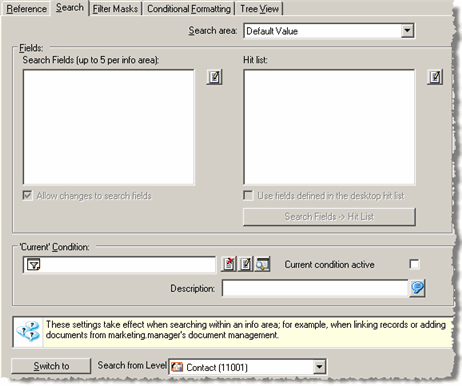Open the Conditional Formatting tab
This screenshot has width=462, height=386.
(x=189, y=9)
